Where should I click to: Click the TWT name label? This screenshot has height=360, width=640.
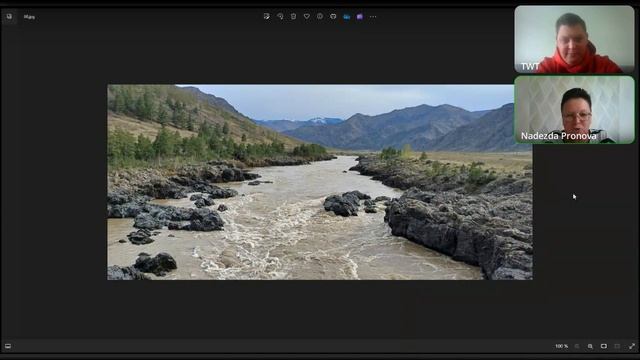point(530,67)
